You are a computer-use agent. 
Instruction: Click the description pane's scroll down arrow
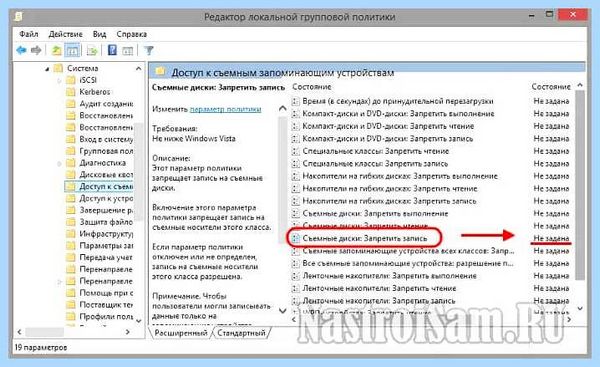coord(282,311)
